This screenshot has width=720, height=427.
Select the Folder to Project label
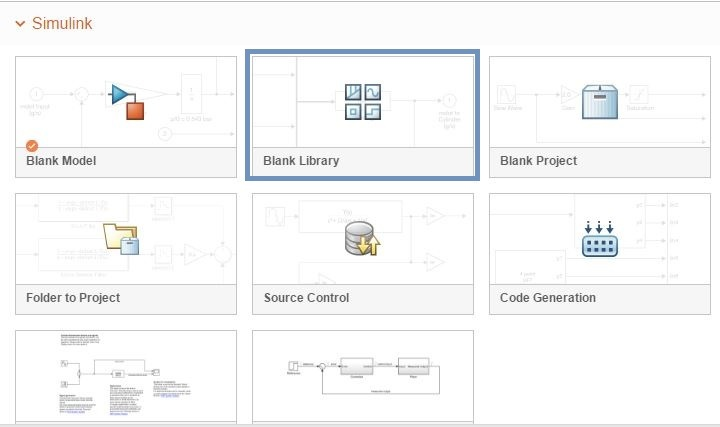pyautogui.click(x=73, y=298)
